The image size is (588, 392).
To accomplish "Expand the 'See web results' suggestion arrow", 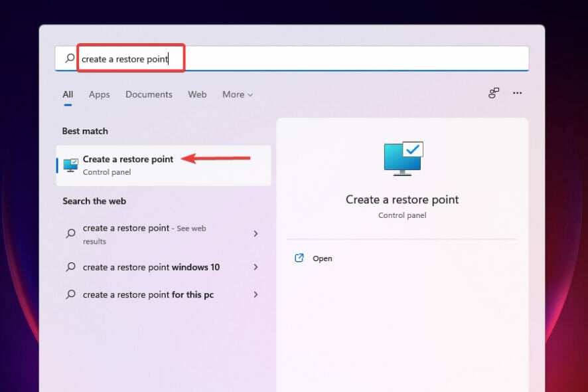I will 256,234.
